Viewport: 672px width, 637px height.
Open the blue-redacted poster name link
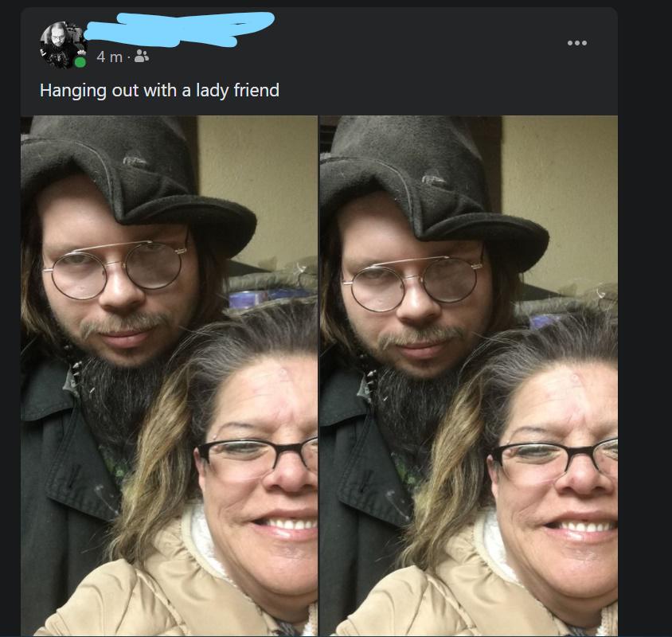pos(179,29)
